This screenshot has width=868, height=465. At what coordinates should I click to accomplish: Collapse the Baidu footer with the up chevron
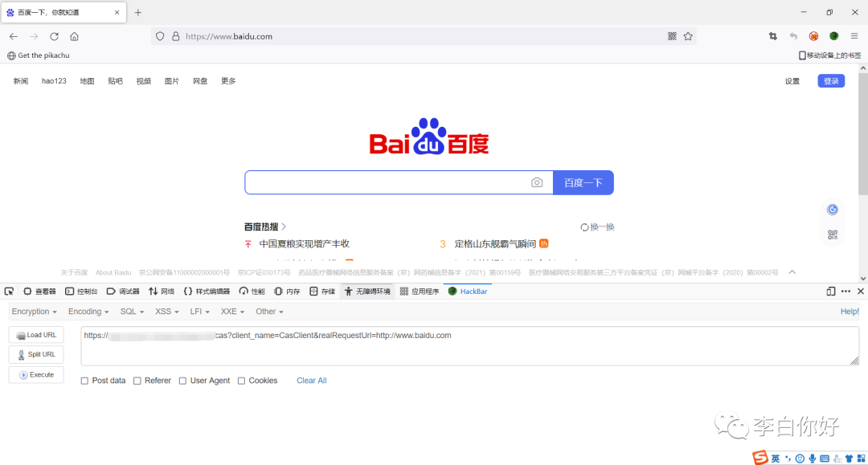(x=792, y=272)
